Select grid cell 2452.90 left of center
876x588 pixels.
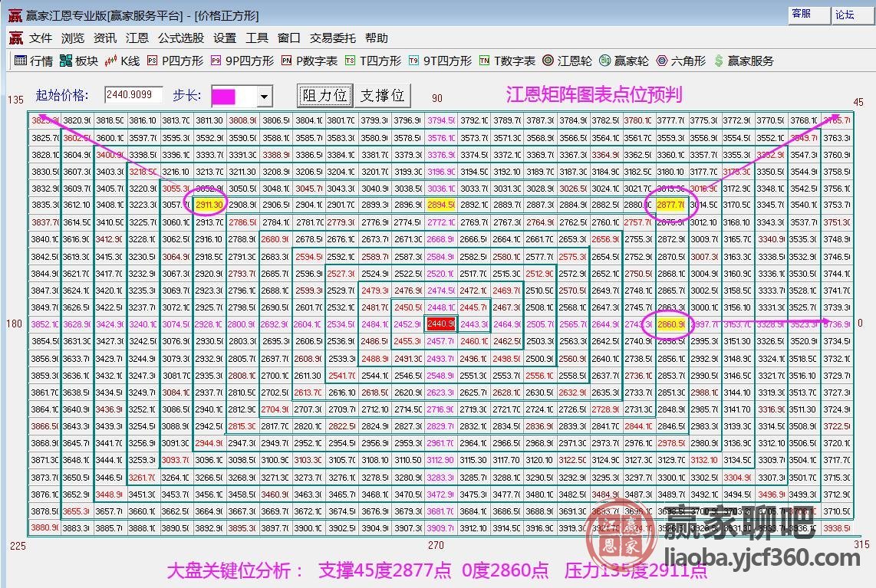(408, 324)
